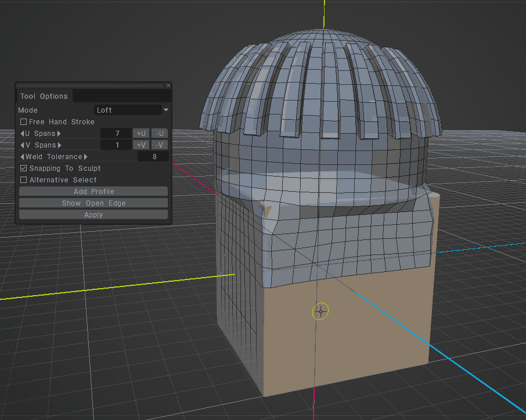
Task: Click the Weld Tolerance value field
Action: [153, 157]
